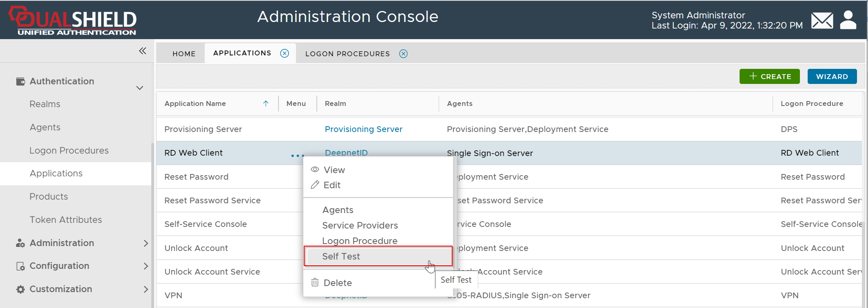Collapse the Authentication section chevron

point(139,88)
